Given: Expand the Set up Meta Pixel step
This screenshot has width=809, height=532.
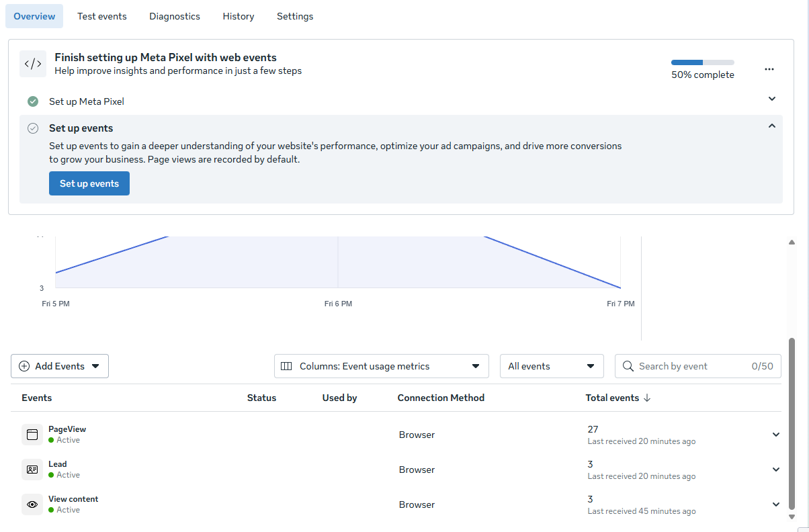Looking at the screenshot, I should pos(772,99).
